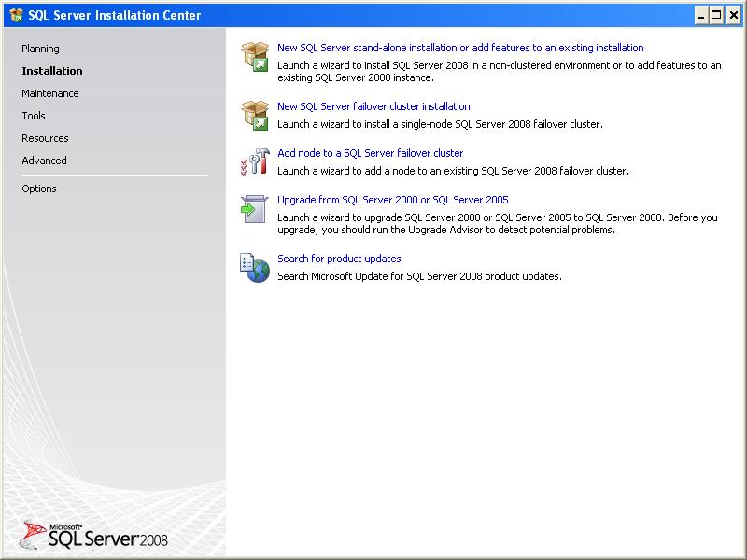Open New SQL Server stand-alone installation link

click(460, 48)
